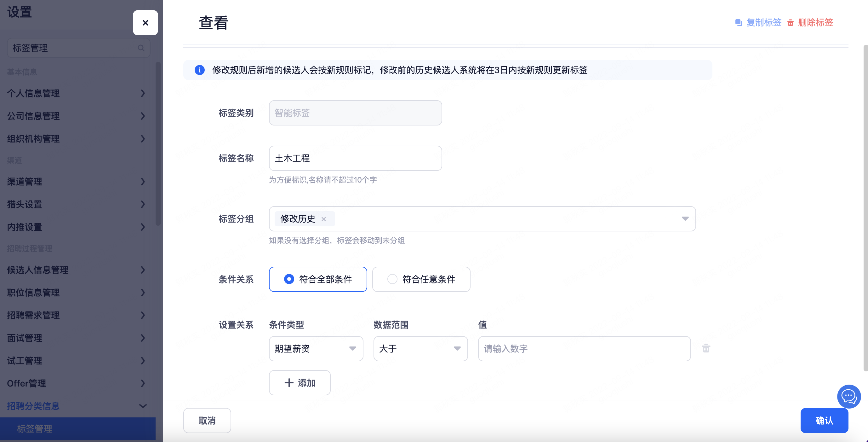Select 标签管理 submenu item

coord(77,429)
